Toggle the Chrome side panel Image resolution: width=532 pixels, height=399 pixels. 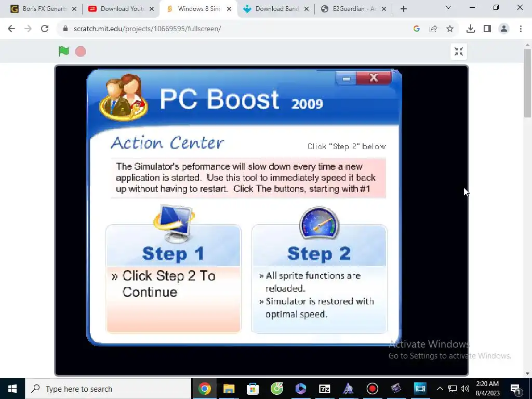[487, 29]
